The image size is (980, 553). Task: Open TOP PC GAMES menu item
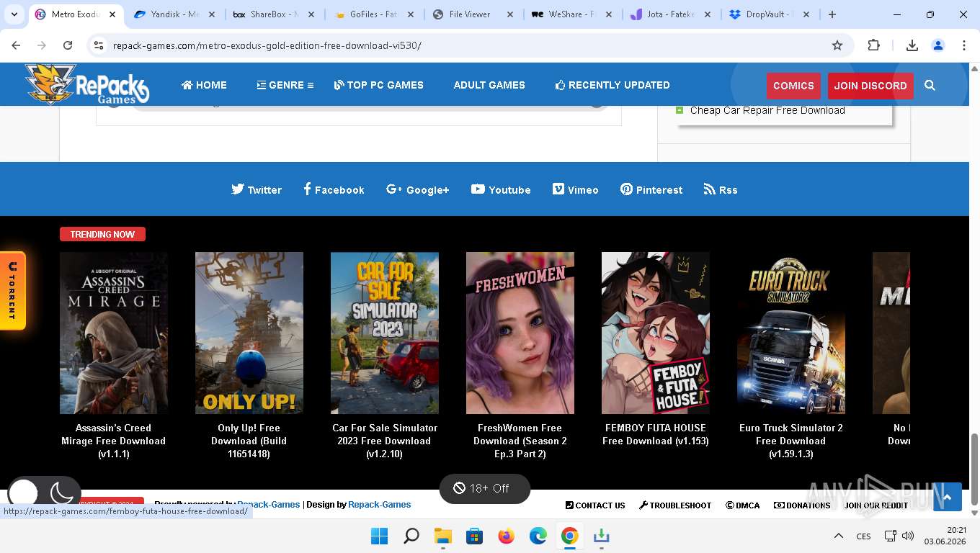(379, 85)
